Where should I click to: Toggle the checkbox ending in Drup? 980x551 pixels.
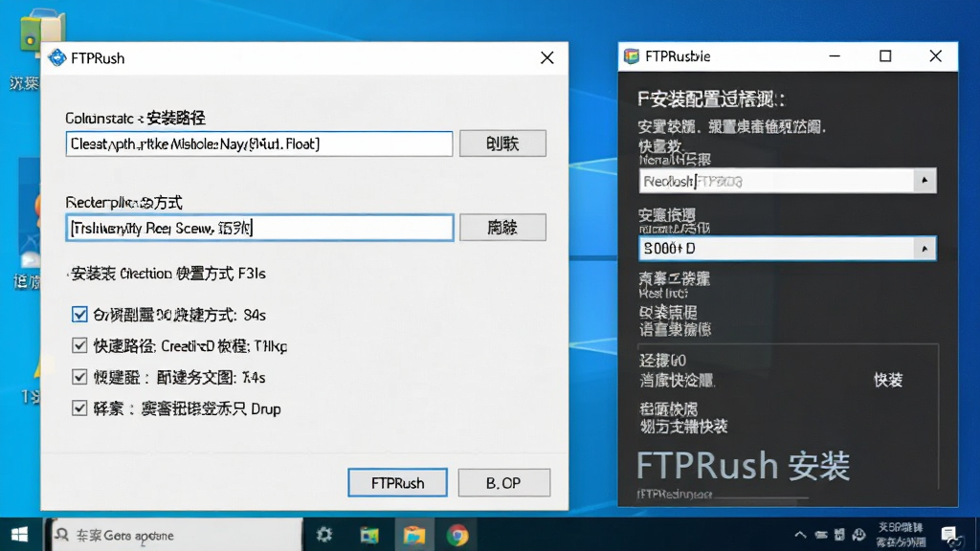click(79, 408)
